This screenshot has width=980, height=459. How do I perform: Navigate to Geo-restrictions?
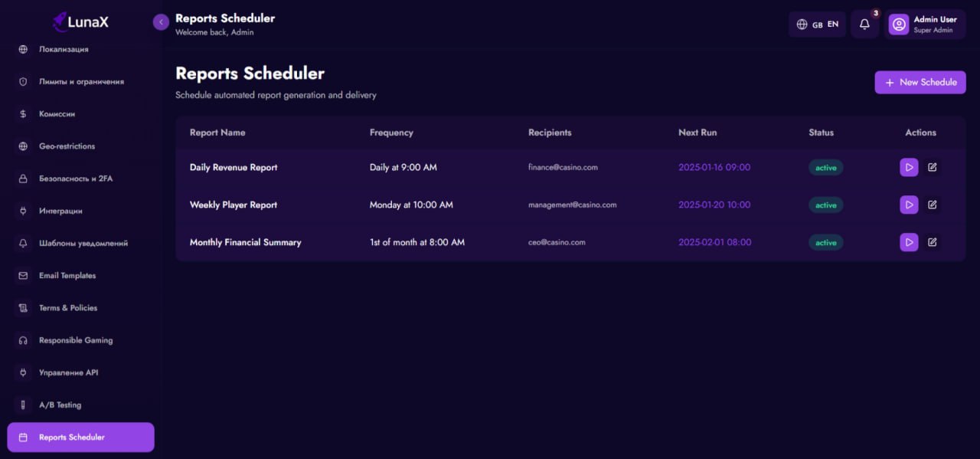click(80, 146)
